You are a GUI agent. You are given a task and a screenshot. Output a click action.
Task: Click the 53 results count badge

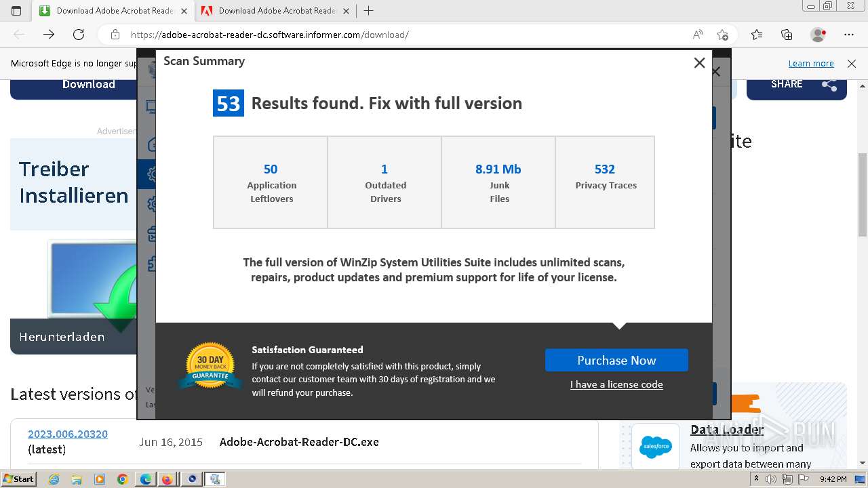(x=229, y=103)
